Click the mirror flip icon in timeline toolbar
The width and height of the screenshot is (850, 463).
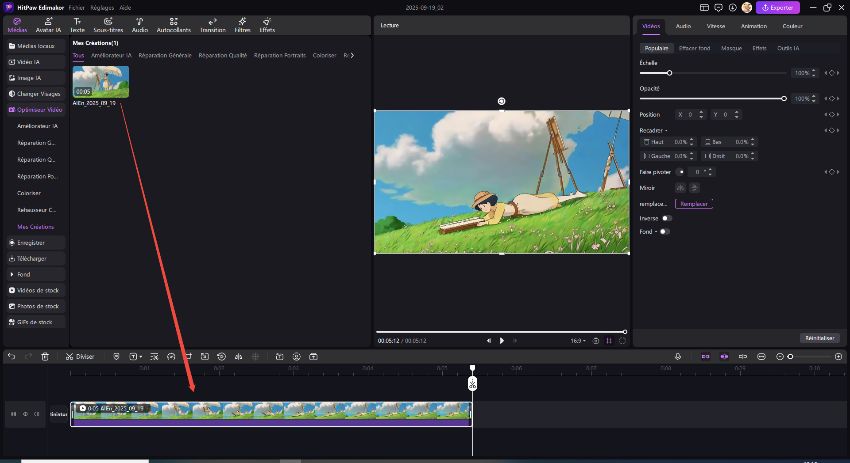[238, 356]
